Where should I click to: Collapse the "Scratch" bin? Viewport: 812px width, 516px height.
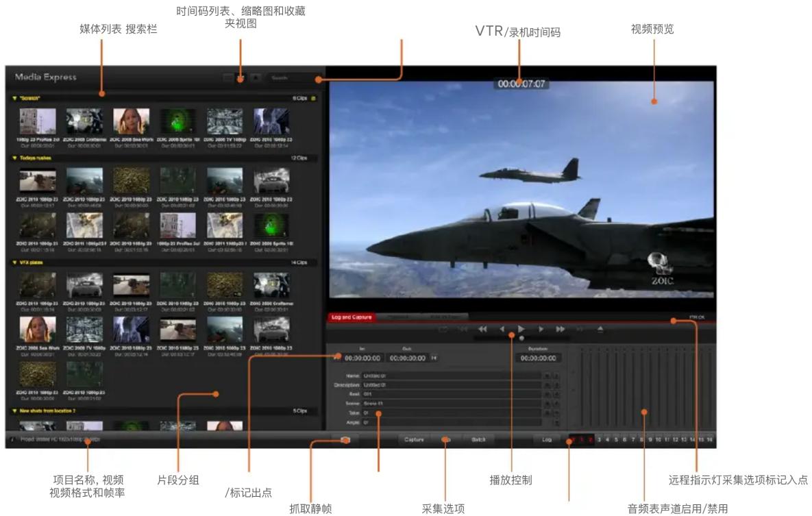[14, 98]
